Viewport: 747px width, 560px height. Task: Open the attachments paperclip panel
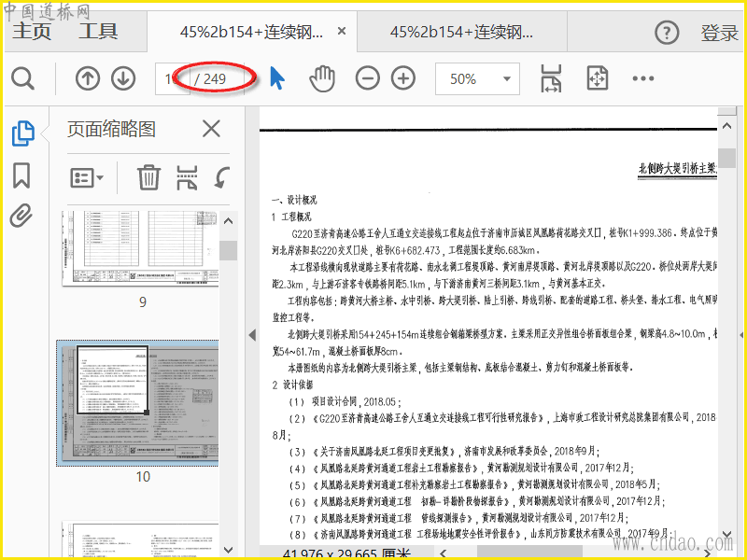(x=21, y=216)
